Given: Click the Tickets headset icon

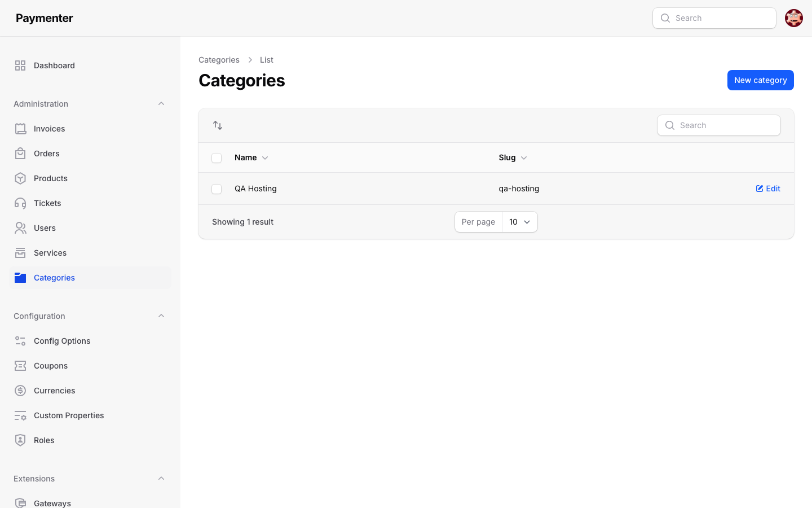Looking at the screenshot, I should [x=20, y=203].
